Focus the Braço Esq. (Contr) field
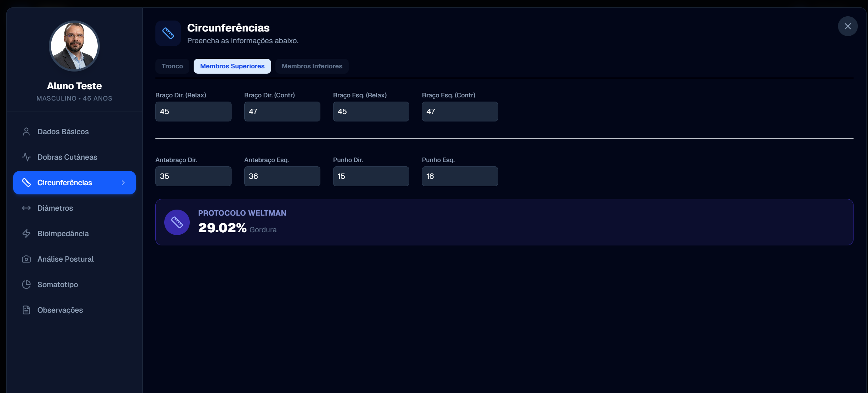 click(459, 112)
